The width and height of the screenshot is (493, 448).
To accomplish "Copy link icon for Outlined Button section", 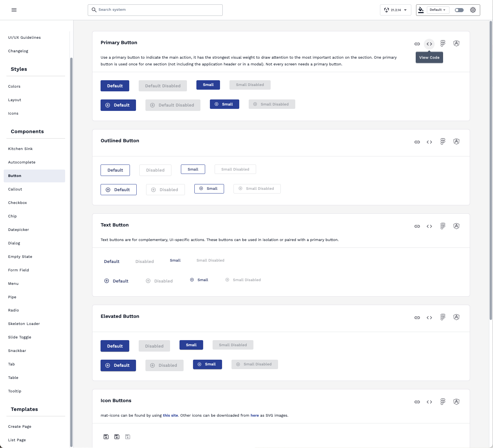I will pos(417,142).
